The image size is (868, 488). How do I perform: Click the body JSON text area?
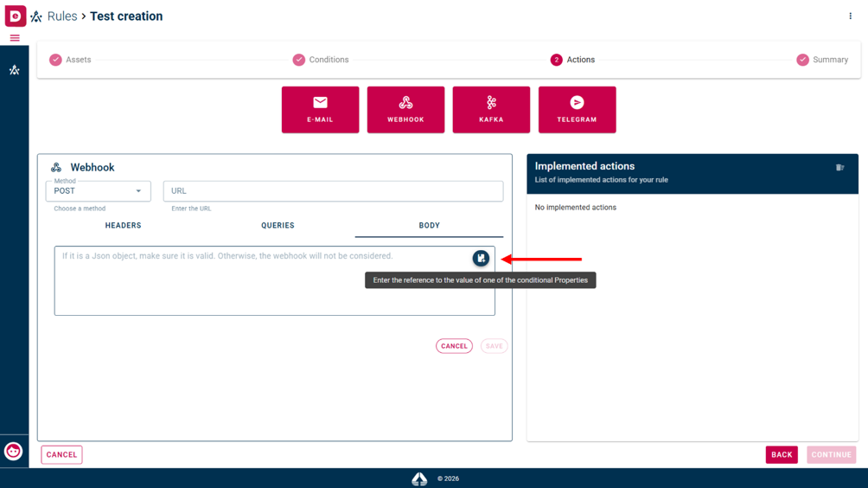275,281
